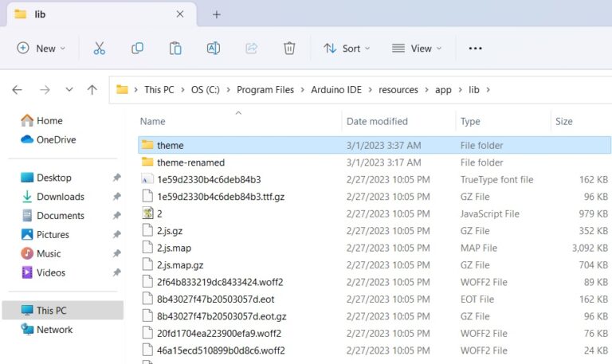Open Music in navigation pane

pos(41,253)
